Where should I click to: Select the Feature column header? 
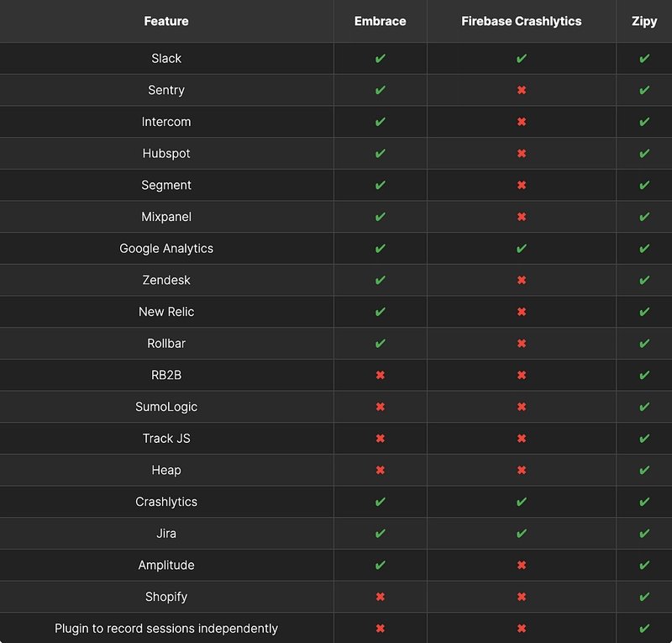(x=166, y=21)
